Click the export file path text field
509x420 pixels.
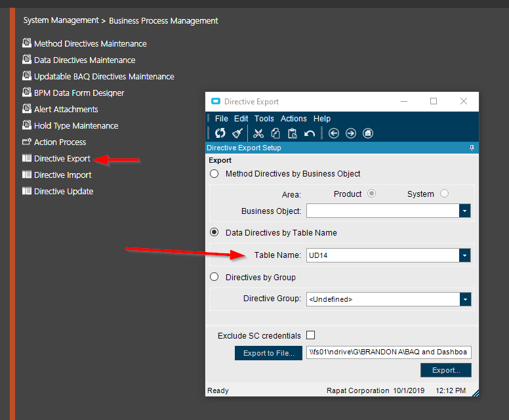[x=388, y=352]
